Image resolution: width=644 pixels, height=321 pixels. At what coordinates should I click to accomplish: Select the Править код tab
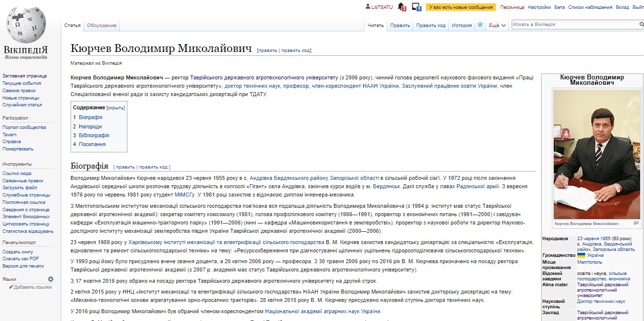[431, 25]
